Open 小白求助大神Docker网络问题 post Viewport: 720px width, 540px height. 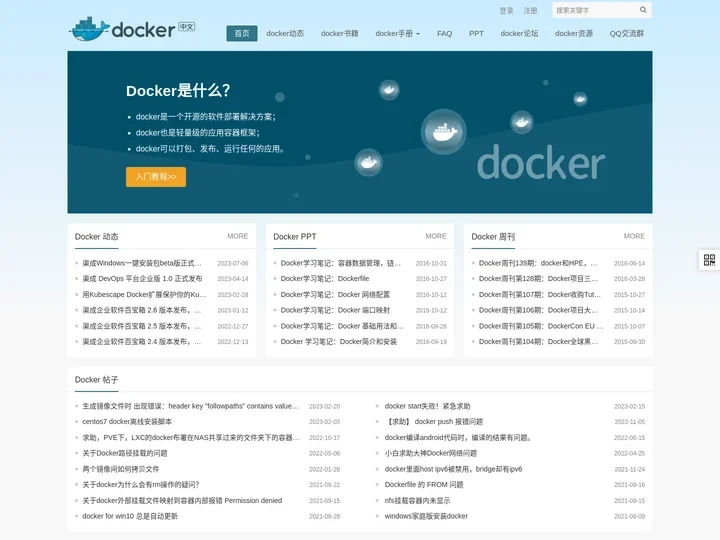point(431,453)
